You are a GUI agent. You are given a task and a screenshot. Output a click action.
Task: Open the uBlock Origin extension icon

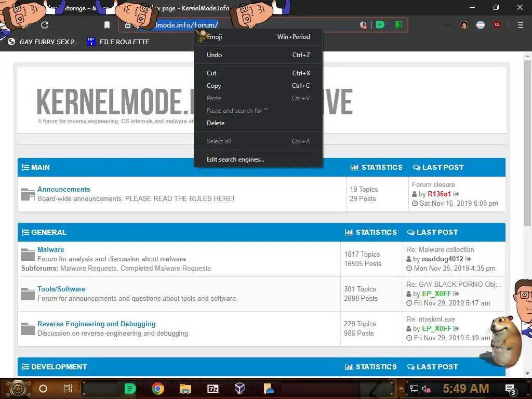point(497,25)
